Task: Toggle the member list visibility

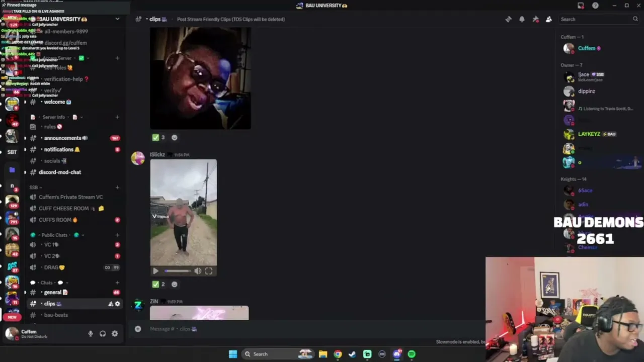Action: coord(549,19)
